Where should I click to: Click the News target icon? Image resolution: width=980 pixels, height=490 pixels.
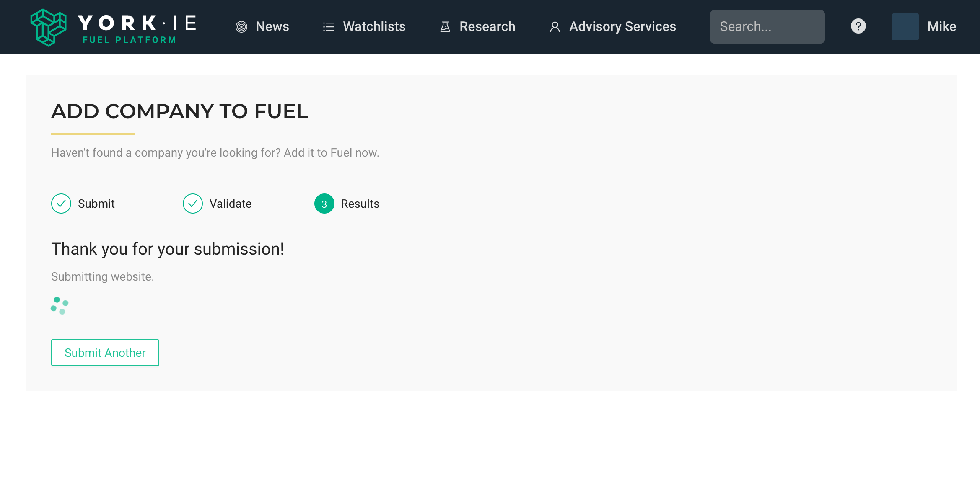[x=241, y=27]
